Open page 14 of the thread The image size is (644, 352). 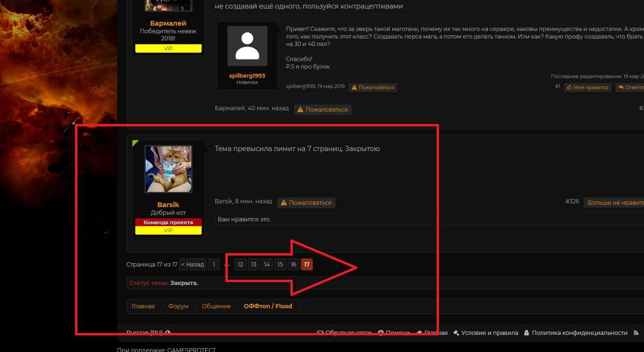point(267,265)
